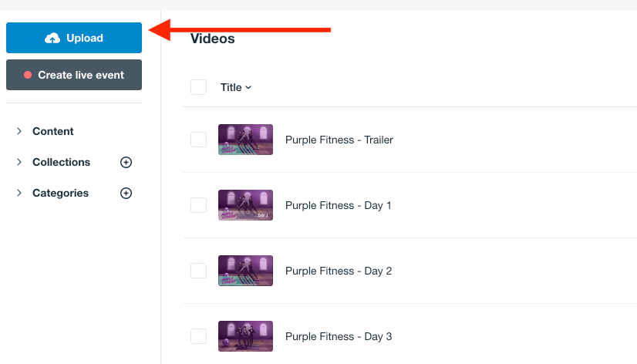Open the Purple Fitness Day 3 thumbnail
Image resolution: width=637 pixels, height=364 pixels.
coord(245,336)
